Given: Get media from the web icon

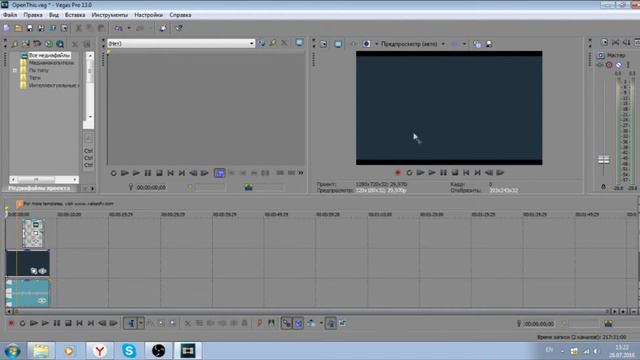Looking at the screenshot, I should [49, 44].
